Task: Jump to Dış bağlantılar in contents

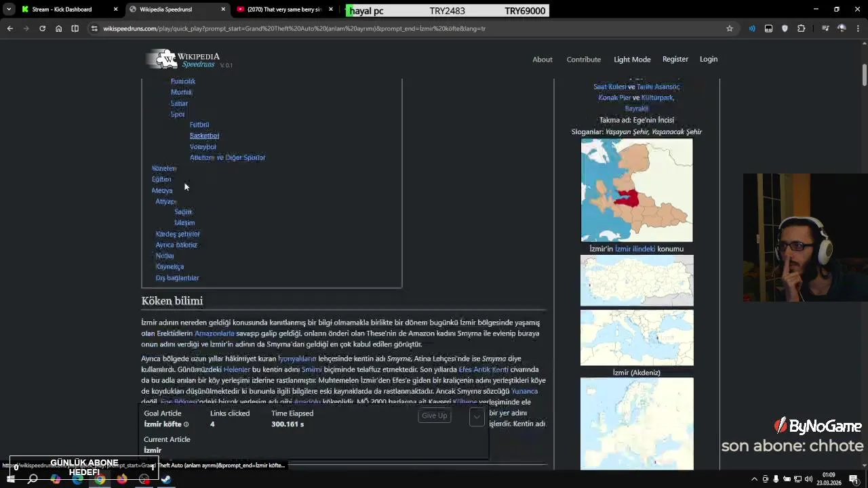Action: pos(177,278)
